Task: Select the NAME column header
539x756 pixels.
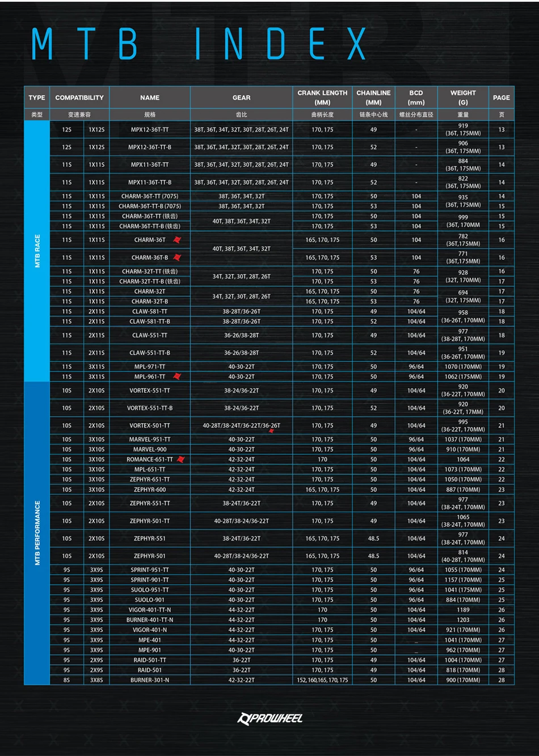Action: (x=150, y=98)
